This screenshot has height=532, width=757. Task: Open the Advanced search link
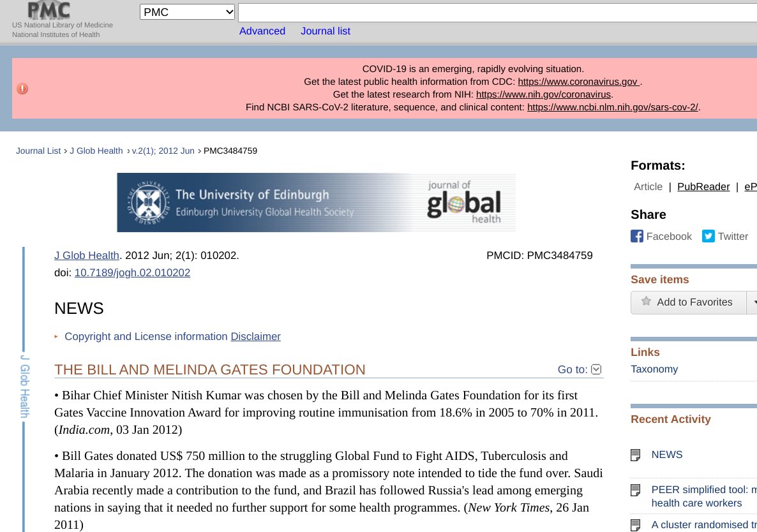click(262, 31)
